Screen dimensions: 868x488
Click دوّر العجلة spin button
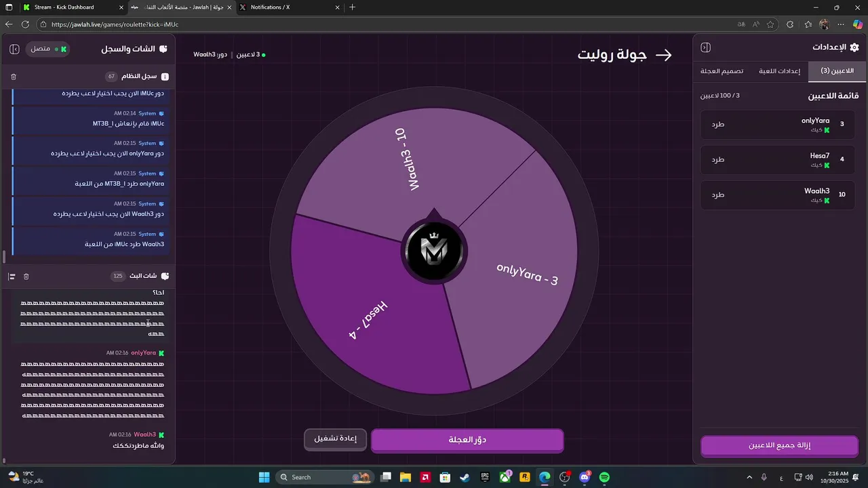pyautogui.click(x=467, y=440)
